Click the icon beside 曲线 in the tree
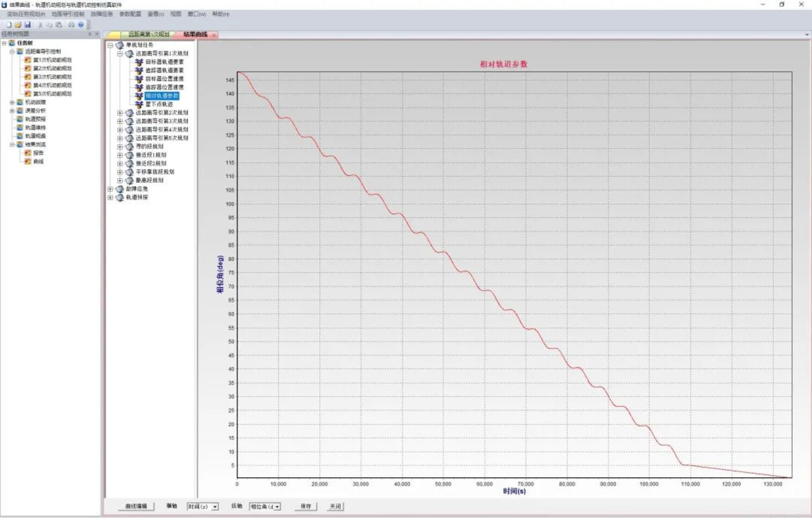 click(x=28, y=161)
